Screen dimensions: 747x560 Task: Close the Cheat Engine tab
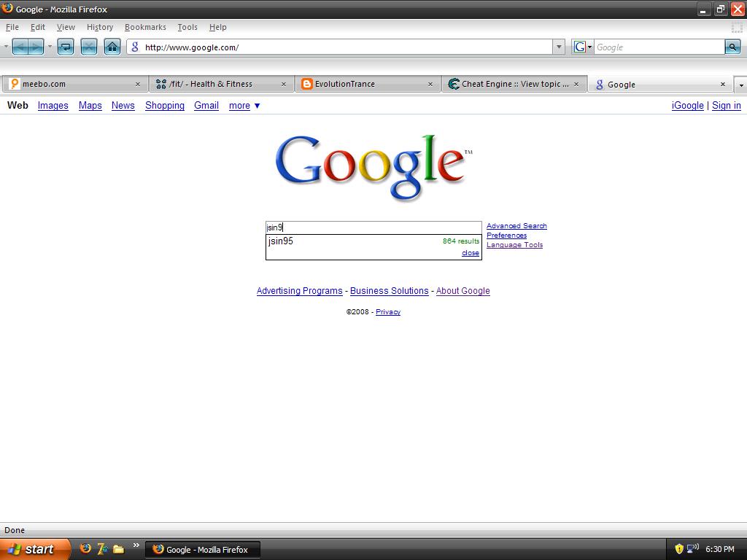click(x=576, y=85)
